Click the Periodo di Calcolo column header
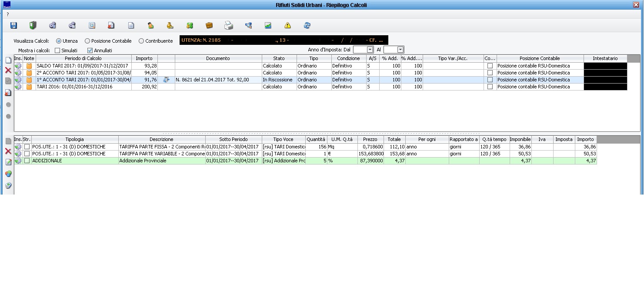Viewport: 644px width, 282px height. 83,58
